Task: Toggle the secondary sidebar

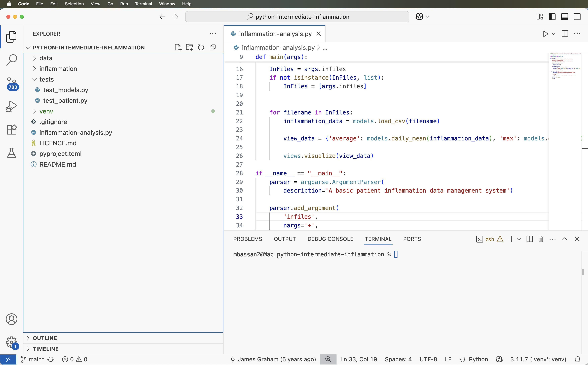Action: (x=577, y=16)
